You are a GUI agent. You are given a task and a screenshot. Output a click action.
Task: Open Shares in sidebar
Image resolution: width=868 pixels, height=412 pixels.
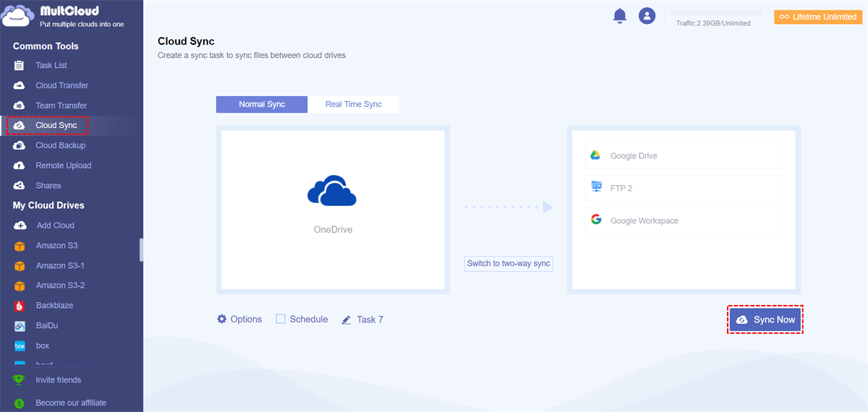pos(48,186)
